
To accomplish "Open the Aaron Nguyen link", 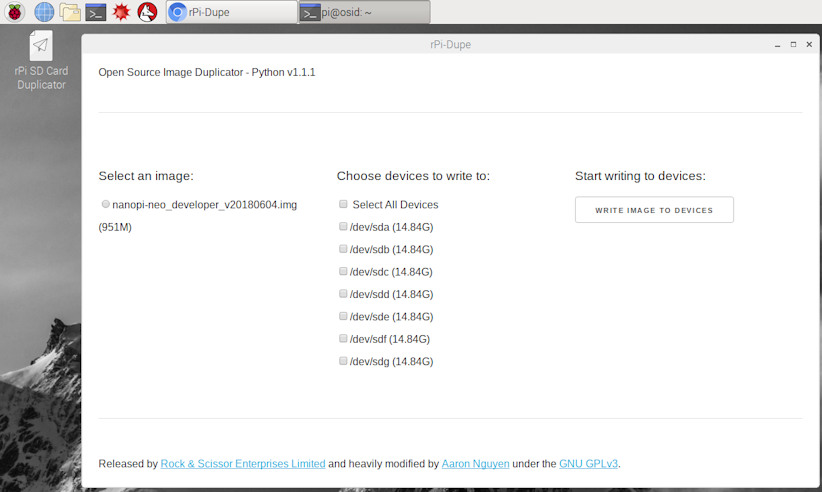I will coord(475,464).
